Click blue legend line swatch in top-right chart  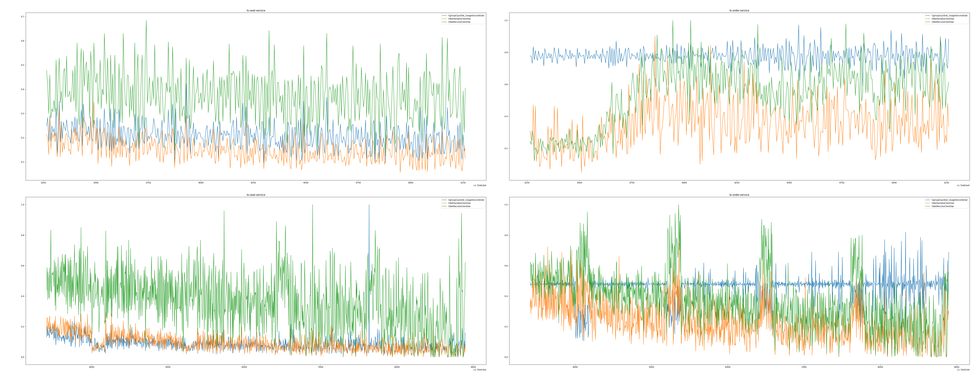[x=928, y=16]
